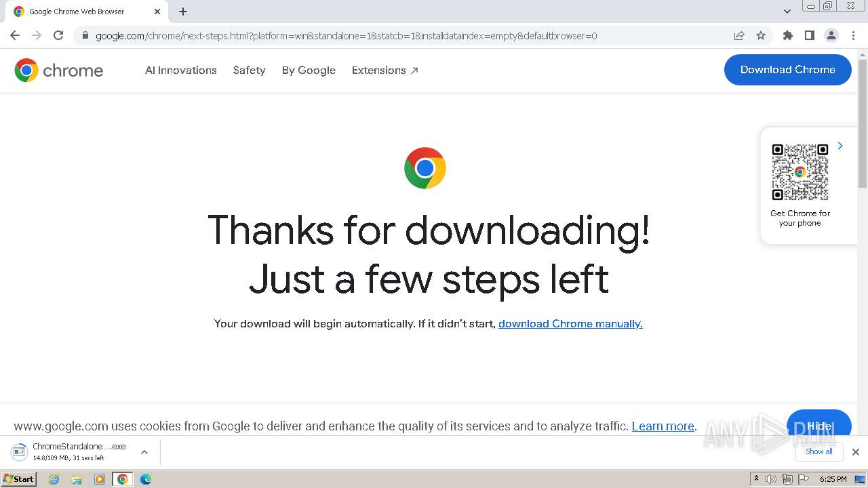The height and width of the screenshot is (488, 868).
Task: Open Chrome's three-dot menu
Action: [x=853, y=35]
